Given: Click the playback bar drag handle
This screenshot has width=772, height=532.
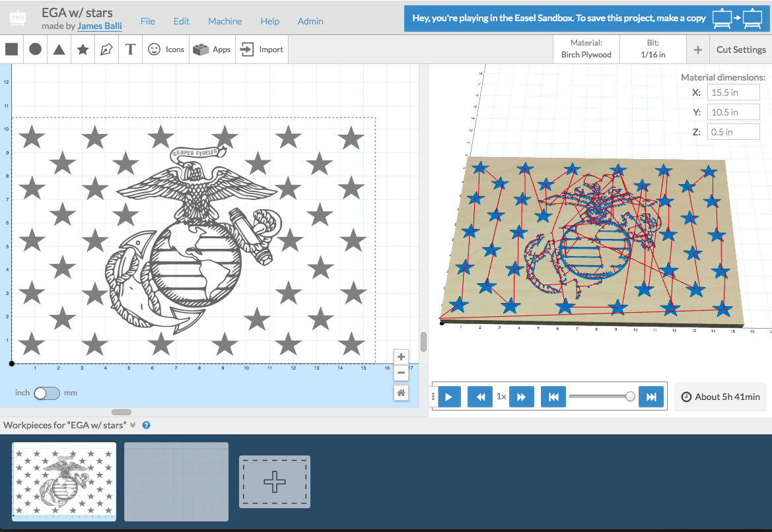Looking at the screenshot, I should pyautogui.click(x=433, y=397).
